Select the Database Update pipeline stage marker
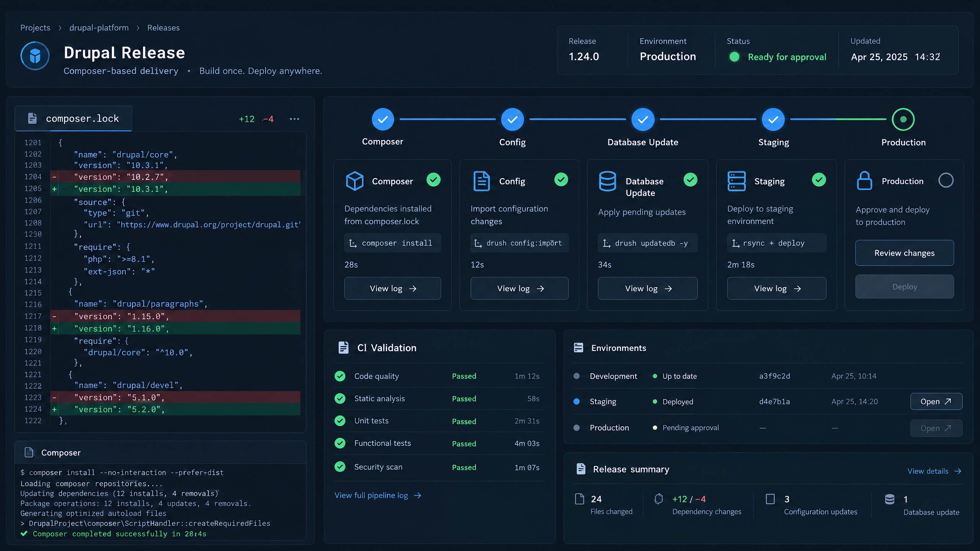This screenshot has height=551, width=980. (x=643, y=119)
